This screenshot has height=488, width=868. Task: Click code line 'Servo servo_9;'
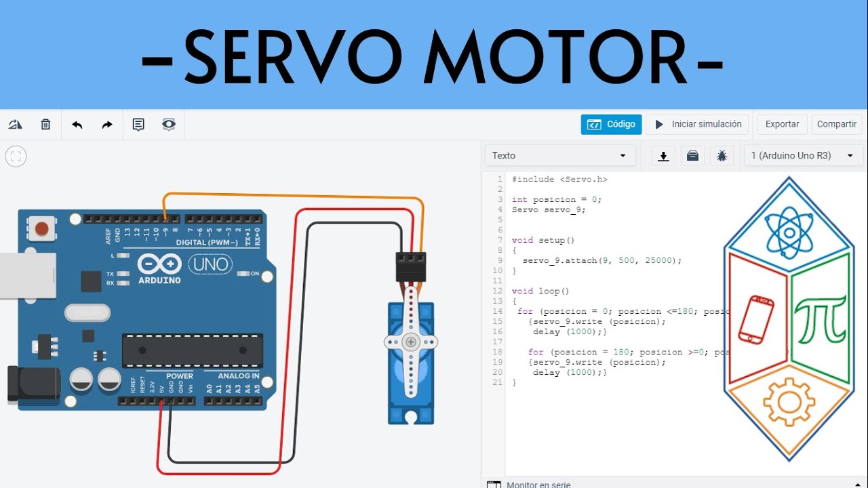[549, 210]
